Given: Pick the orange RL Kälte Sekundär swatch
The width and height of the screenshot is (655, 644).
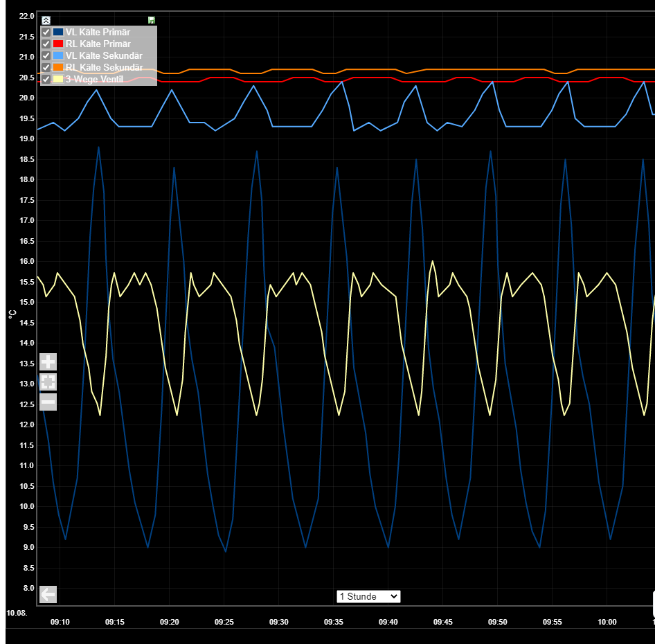Looking at the screenshot, I should coord(58,67).
